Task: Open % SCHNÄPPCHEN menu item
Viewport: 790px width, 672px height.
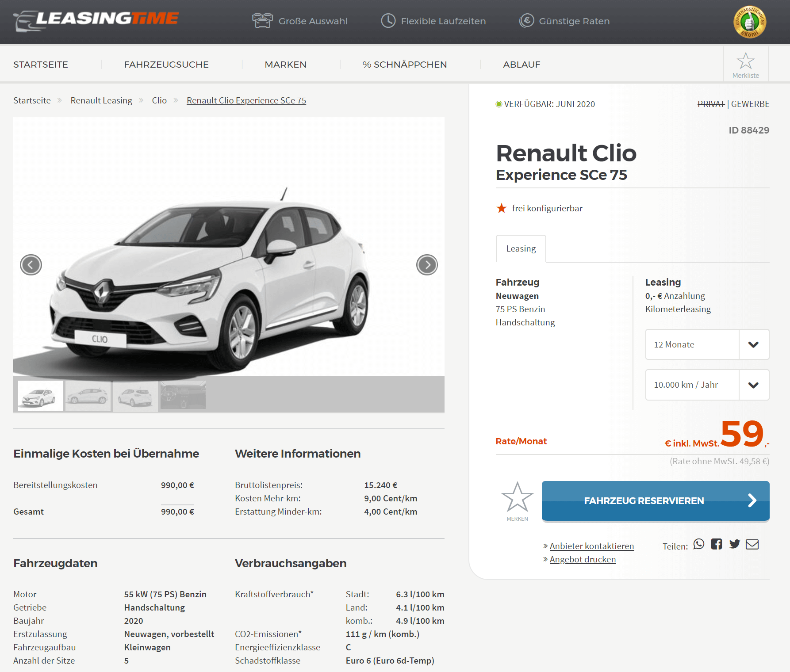Action: [404, 65]
